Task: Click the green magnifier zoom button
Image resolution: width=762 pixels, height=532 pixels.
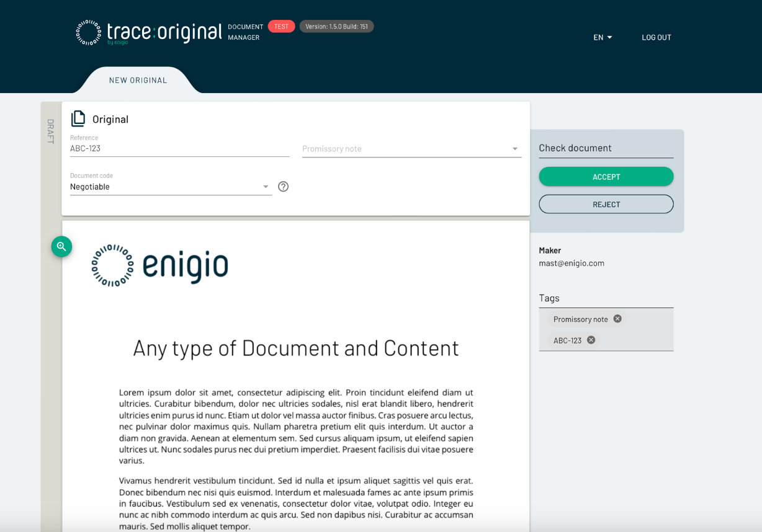Action: (x=61, y=247)
